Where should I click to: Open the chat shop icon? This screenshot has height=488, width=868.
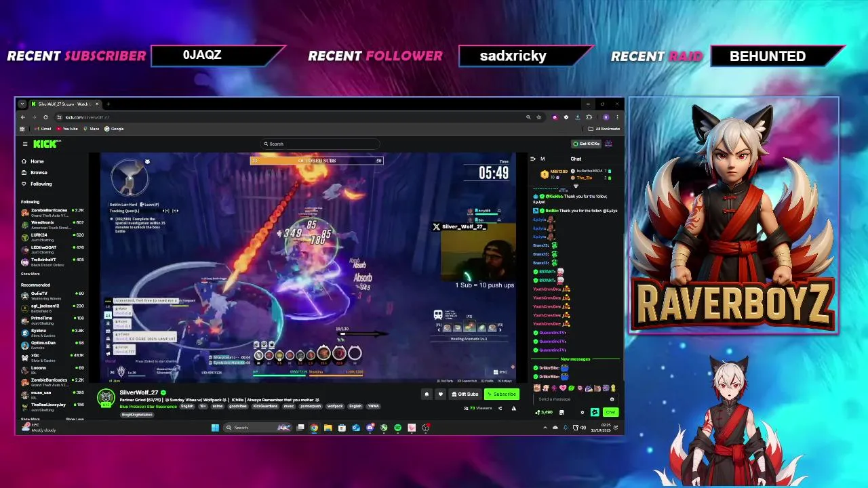point(561,412)
